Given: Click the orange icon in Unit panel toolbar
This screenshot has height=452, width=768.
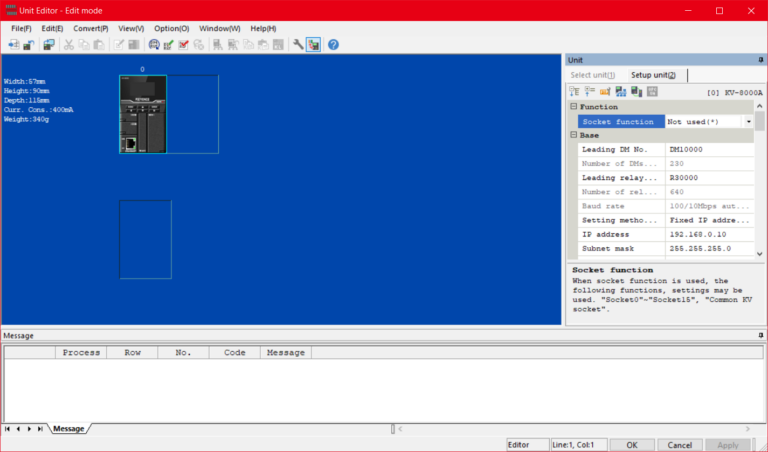Looking at the screenshot, I should point(605,91).
